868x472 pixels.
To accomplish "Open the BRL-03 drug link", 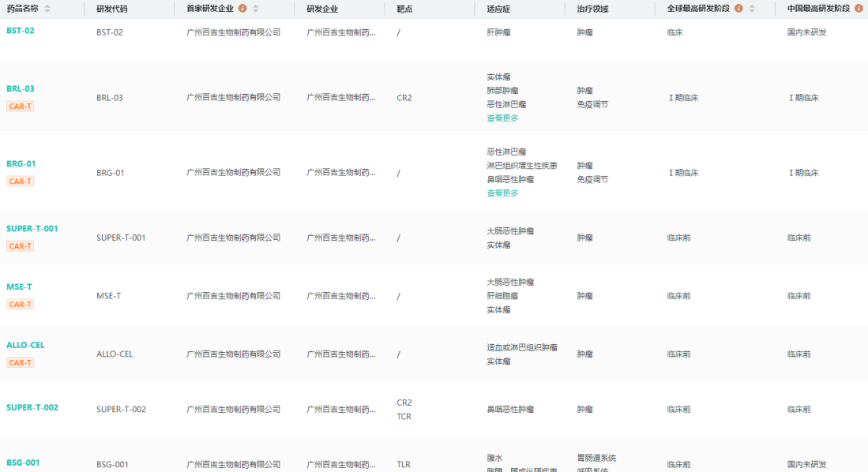I will tap(21, 88).
